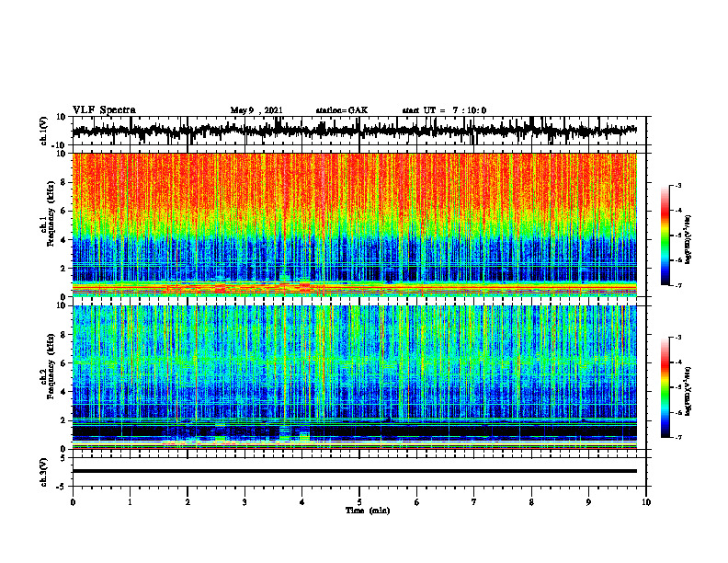Click the ch.1 colorbar "log(PSD)(V²/Hz)" label
Image resolution: width=728 pixels, height=563 pixels.
(688, 239)
